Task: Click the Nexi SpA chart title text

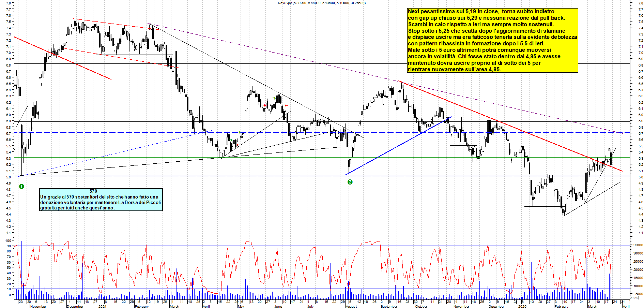Action: 322,3
